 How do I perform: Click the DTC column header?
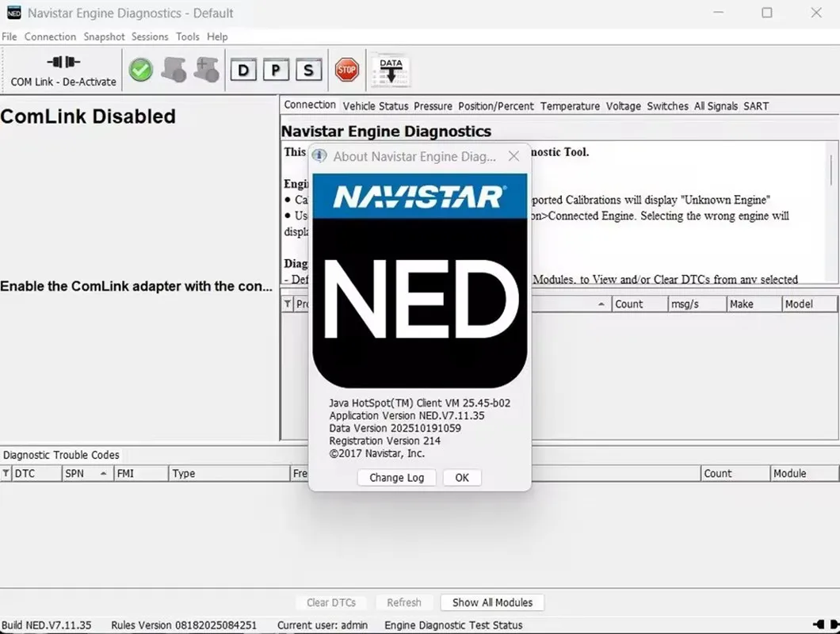(36, 473)
